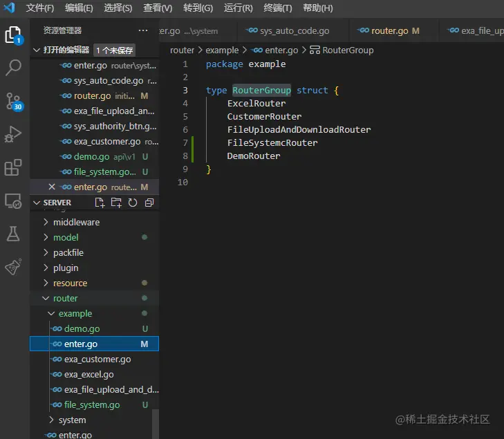Open file_system.go in file tree
504x439 pixels.
coord(95,405)
